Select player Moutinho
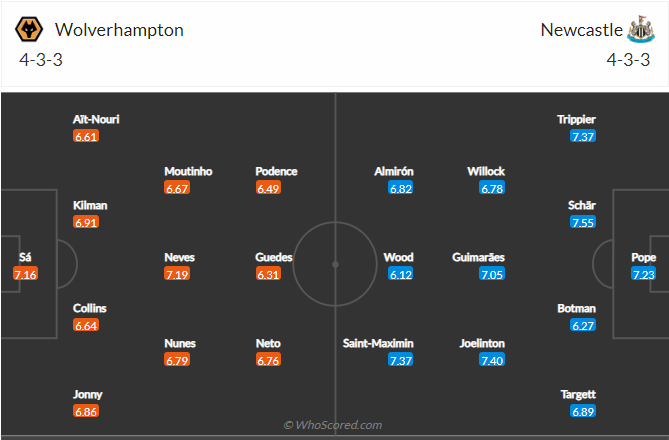 tap(188, 171)
